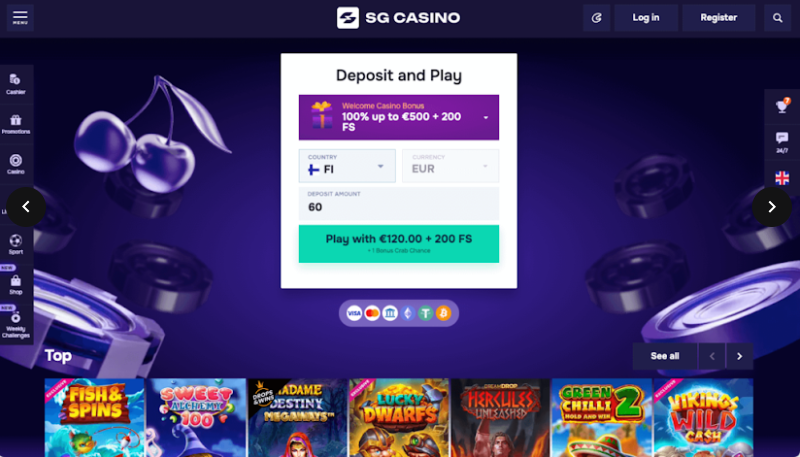Click the Cashier sidebar icon

[16, 84]
